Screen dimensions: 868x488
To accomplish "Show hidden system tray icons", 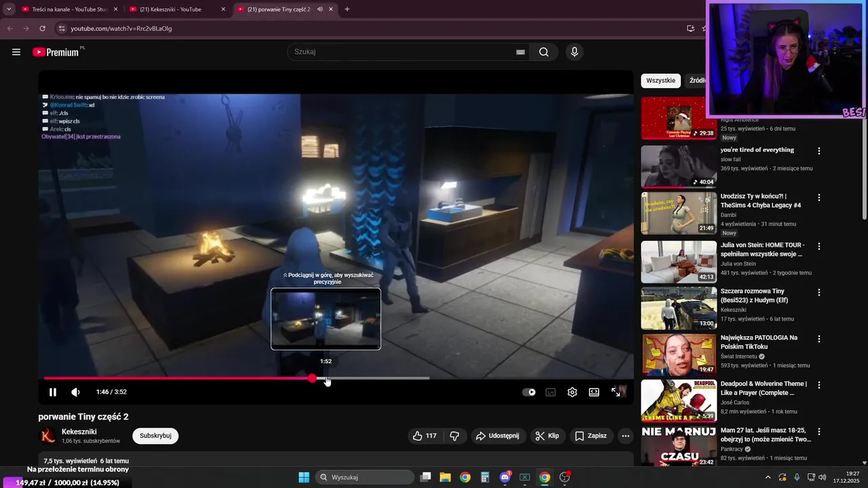I will pyautogui.click(x=768, y=477).
